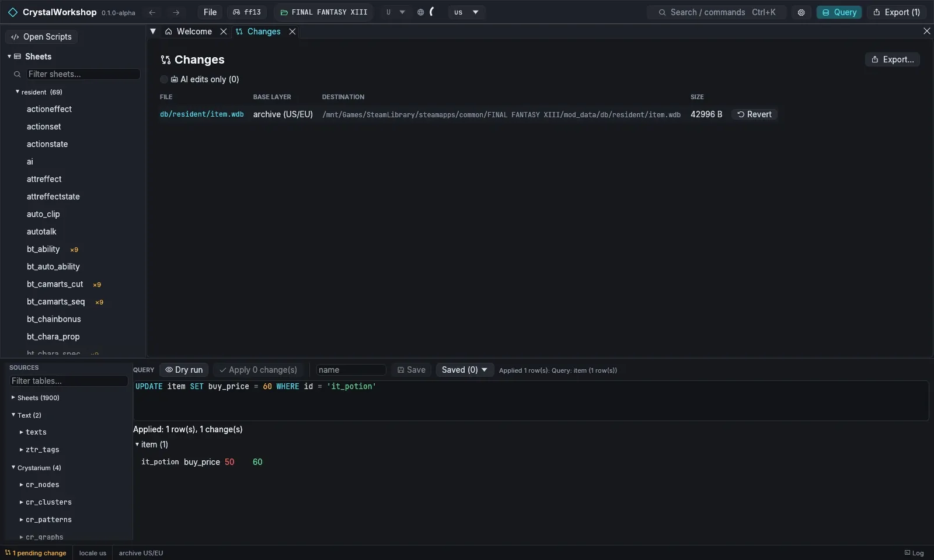Open the bt_ability sheet
Image resolution: width=934 pixels, height=560 pixels.
click(43, 249)
